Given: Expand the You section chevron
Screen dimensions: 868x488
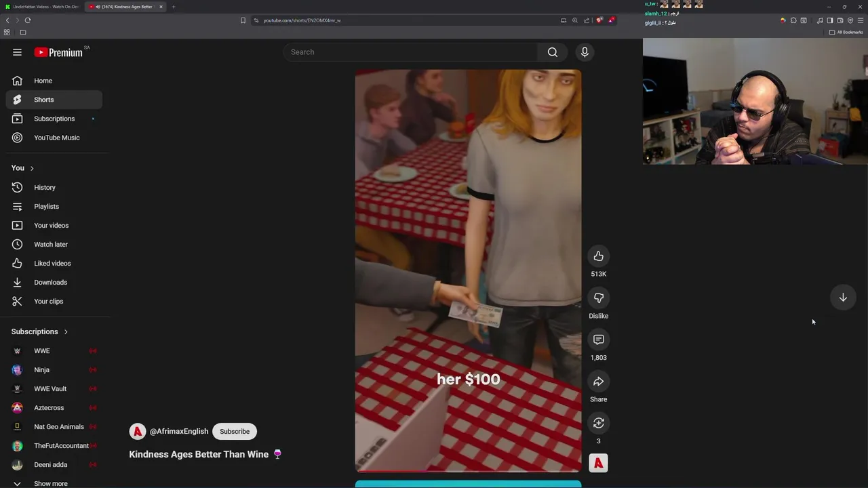Looking at the screenshot, I should 31,168.
